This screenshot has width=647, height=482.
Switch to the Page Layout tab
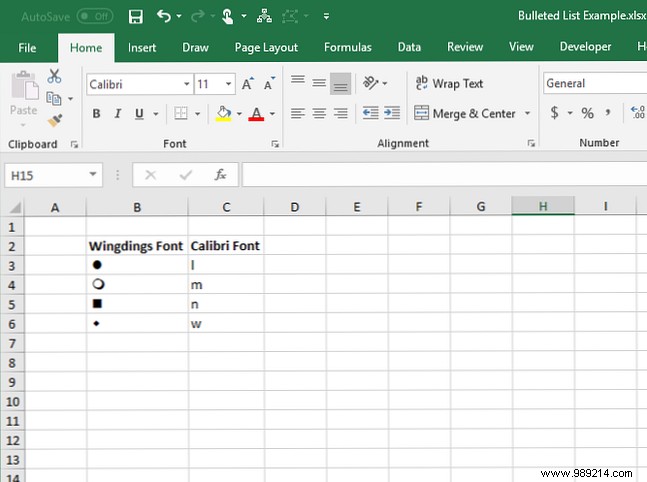[x=266, y=47]
